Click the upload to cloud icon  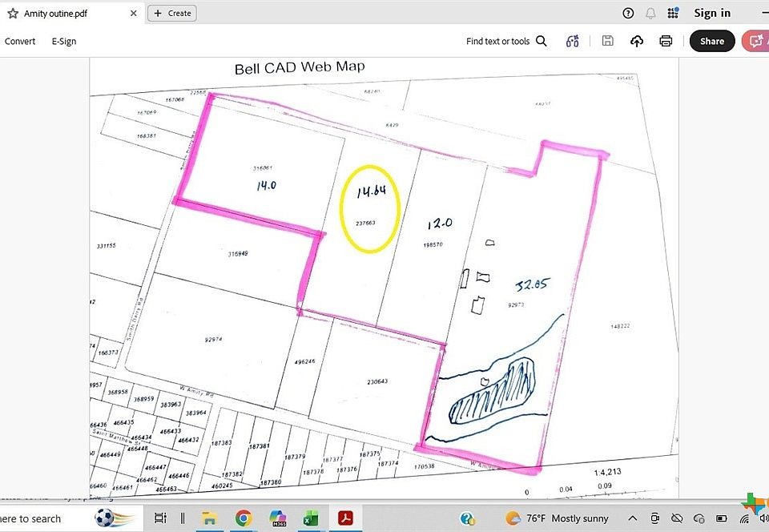[637, 41]
